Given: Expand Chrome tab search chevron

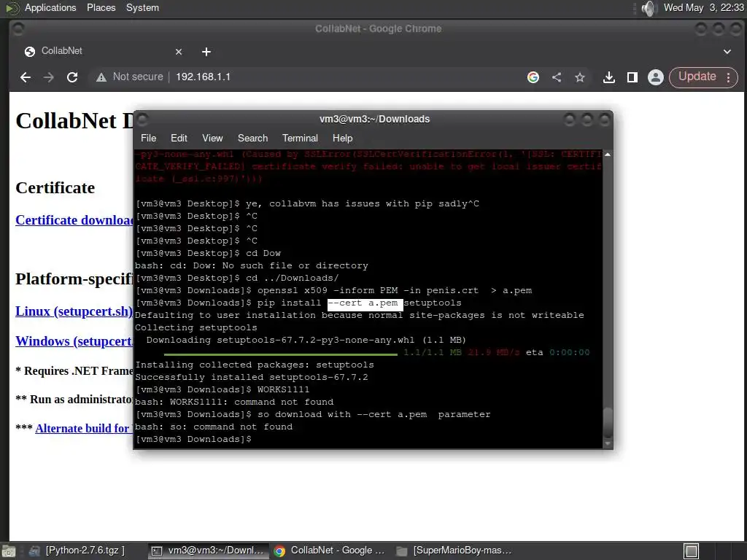Looking at the screenshot, I should click(x=727, y=52).
